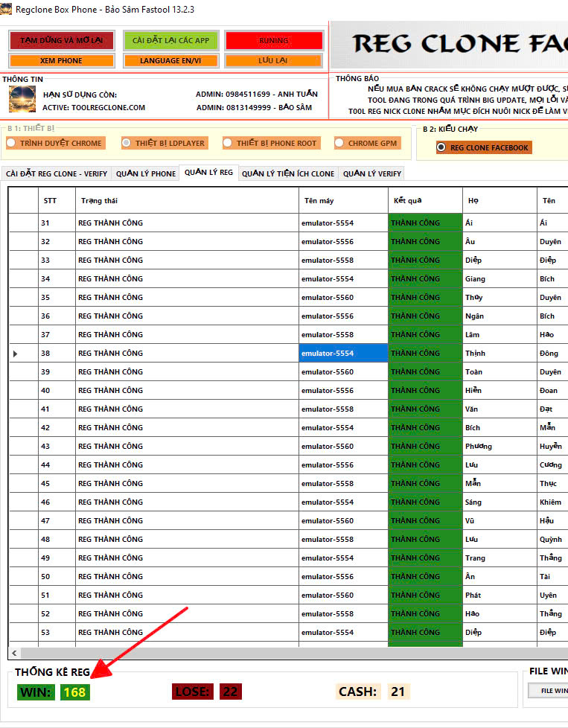
Task: Switch language with LANGUAGE EN/VI
Action: (x=170, y=61)
